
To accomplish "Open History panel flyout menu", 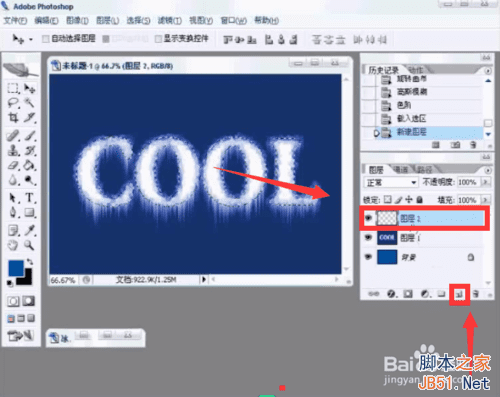I will click(x=488, y=71).
